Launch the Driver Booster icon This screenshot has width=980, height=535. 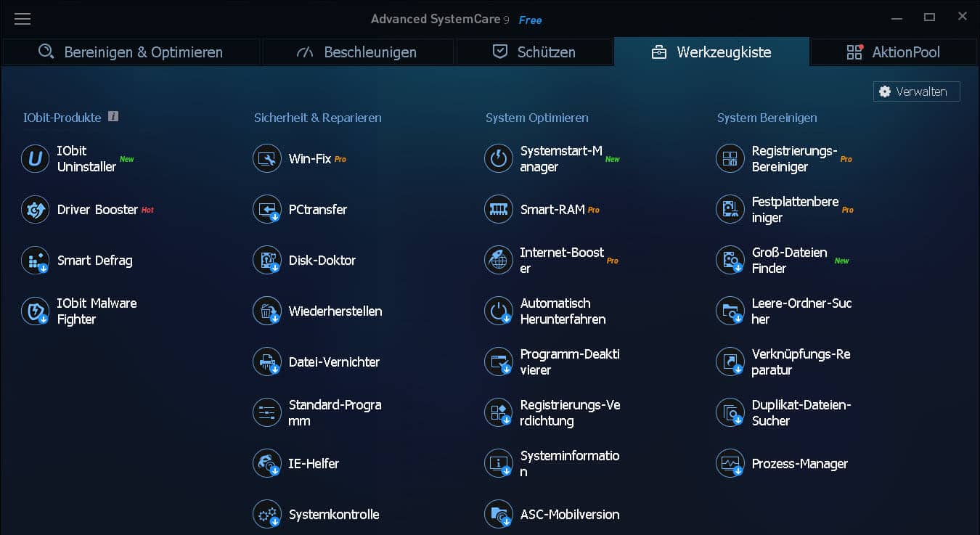pyautogui.click(x=35, y=209)
